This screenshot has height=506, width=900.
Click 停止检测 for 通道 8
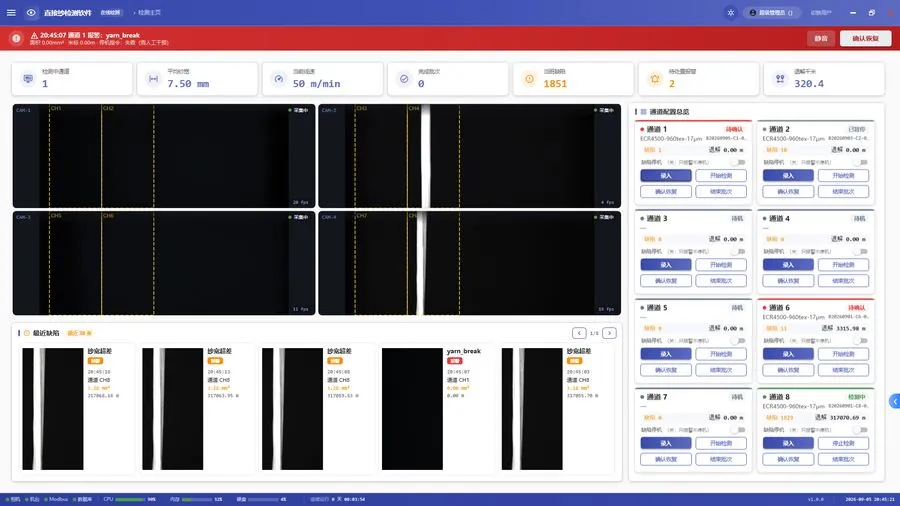843,443
